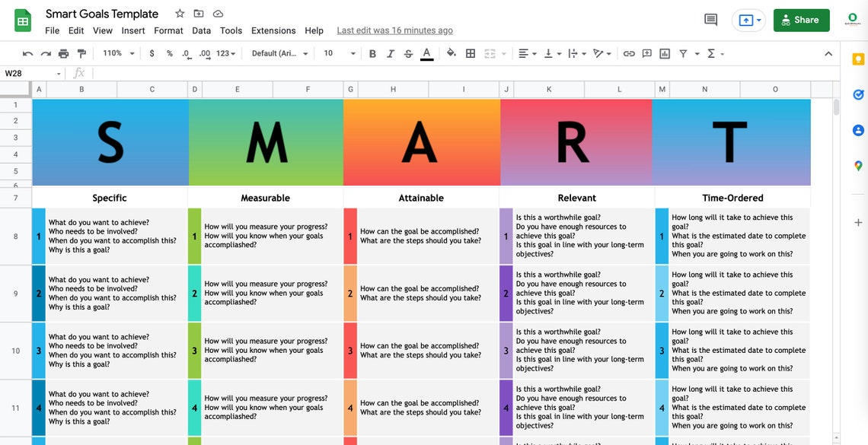This screenshot has width=868, height=445.
Task: Open the text color picker
Action: click(x=426, y=53)
